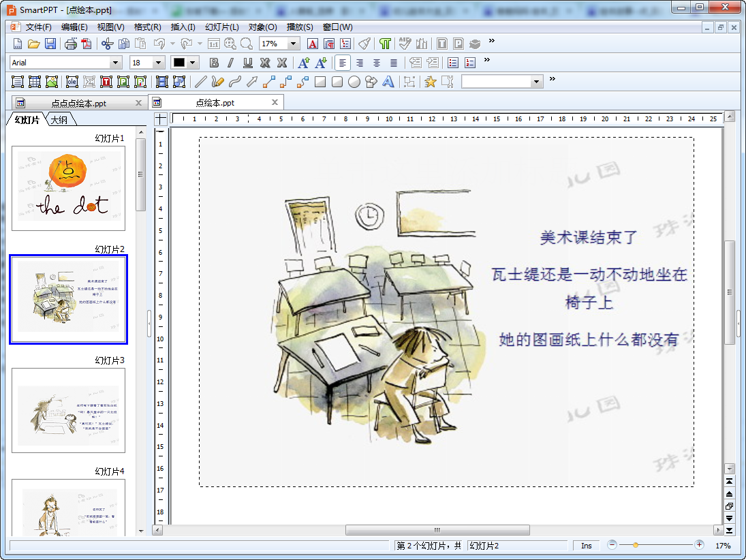Center align text
The image size is (746, 560).
377,63
